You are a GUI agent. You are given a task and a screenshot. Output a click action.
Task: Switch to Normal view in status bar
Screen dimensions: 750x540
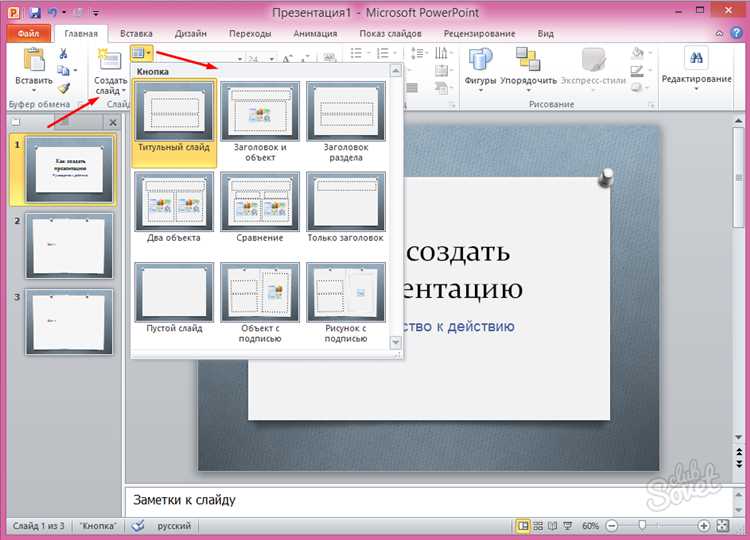pos(523,525)
